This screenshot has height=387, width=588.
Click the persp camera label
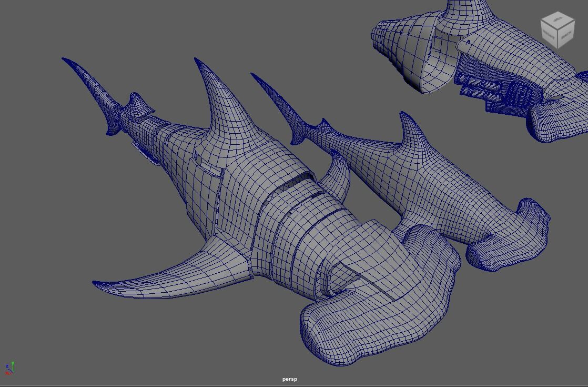click(289, 379)
